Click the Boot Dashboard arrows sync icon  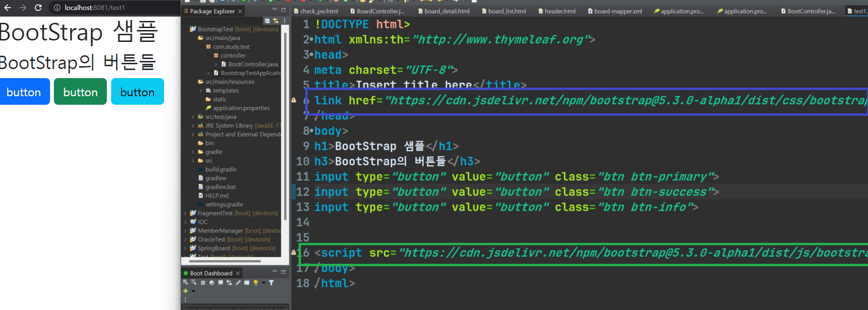[229, 282]
